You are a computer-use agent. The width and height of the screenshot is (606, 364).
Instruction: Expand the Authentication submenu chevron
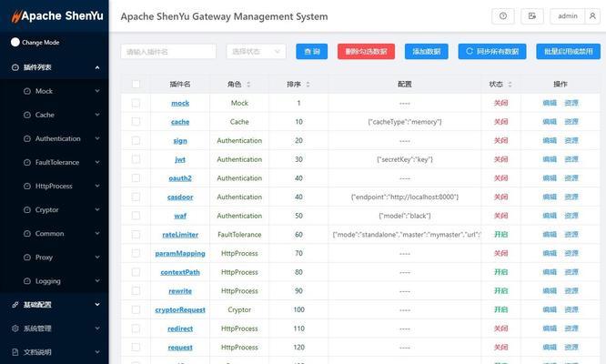[97, 138]
